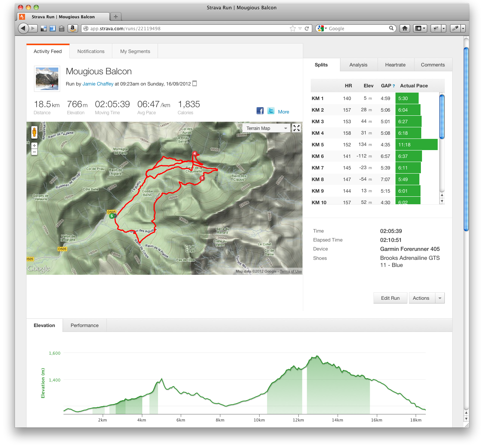Select the Splits tab
The height and width of the screenshot is (448, 484).
pyautogui.click(x=321, y=65)
